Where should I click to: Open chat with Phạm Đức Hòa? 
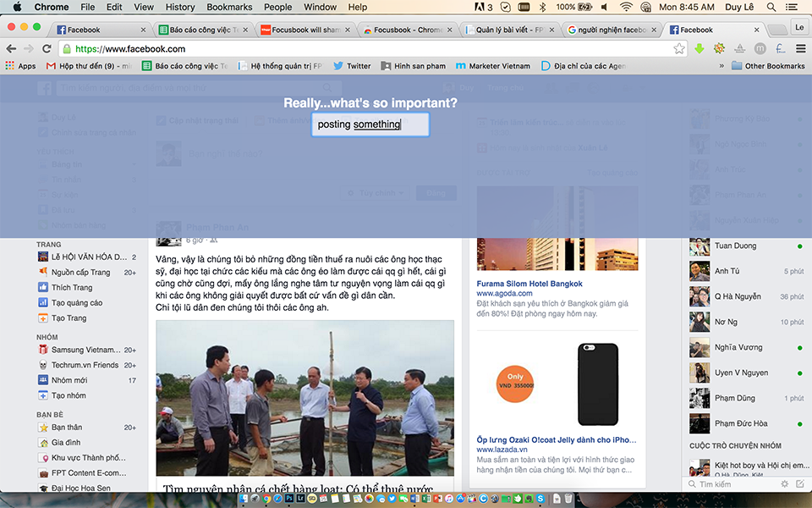coord(747,423)
